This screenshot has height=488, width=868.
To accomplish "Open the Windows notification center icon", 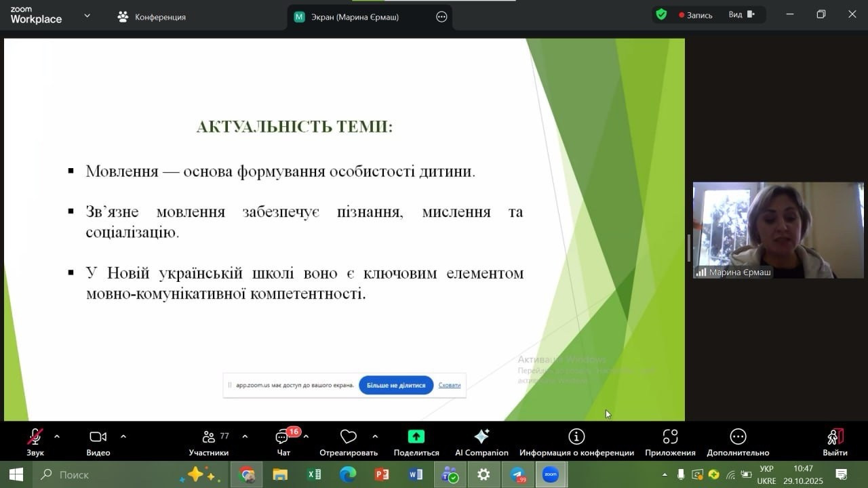I will point(841,474).
